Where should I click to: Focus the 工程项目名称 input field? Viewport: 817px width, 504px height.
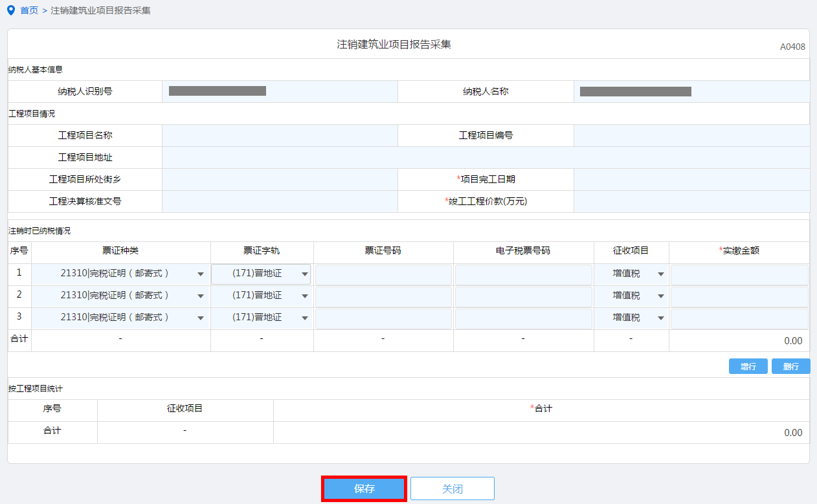[x=280, y=136]
